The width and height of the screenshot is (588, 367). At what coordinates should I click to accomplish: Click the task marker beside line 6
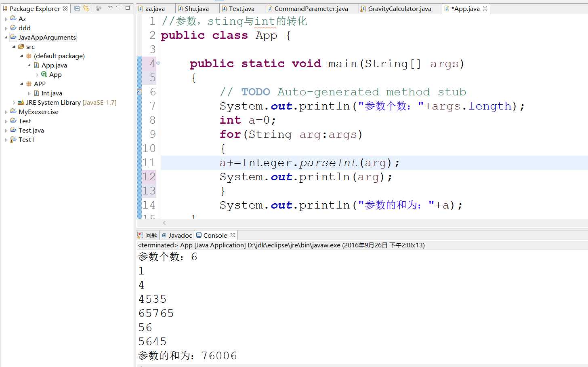tap(139, 92)
